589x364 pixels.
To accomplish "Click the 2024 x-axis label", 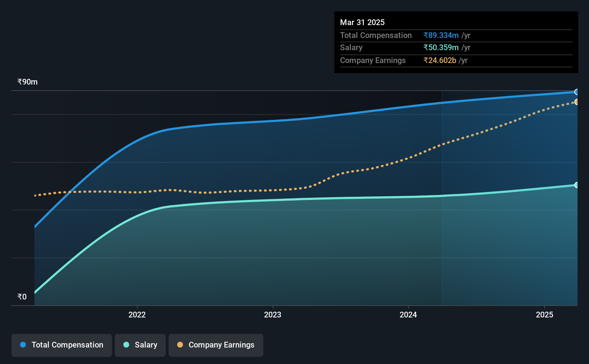I will click(x=408, y=315).
